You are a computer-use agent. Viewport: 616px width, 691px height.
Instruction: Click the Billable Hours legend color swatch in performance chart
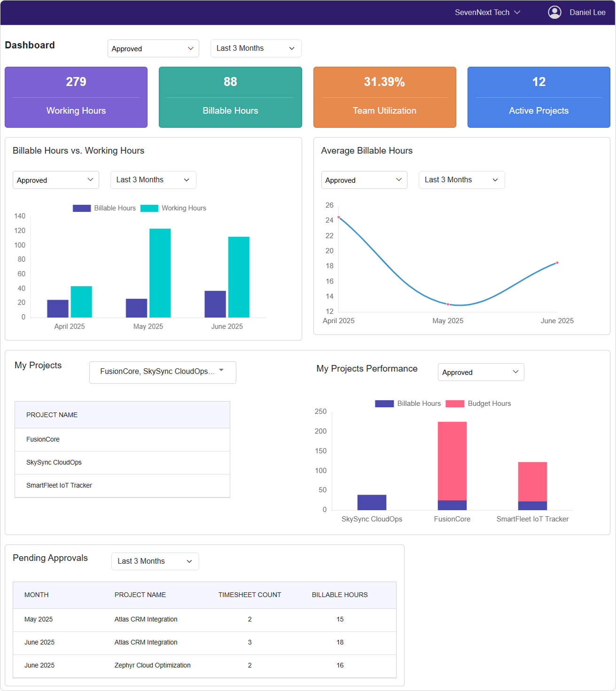point(384,404)
